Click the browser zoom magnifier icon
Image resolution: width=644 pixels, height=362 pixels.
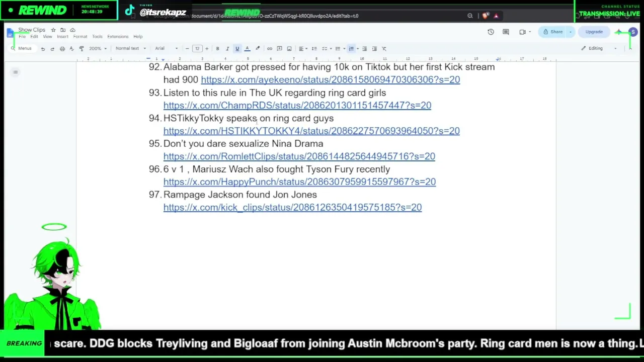470,16
